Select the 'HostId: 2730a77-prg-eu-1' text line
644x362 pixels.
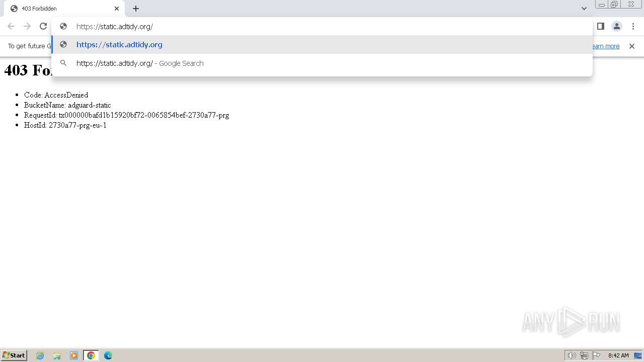coord(65,125)
